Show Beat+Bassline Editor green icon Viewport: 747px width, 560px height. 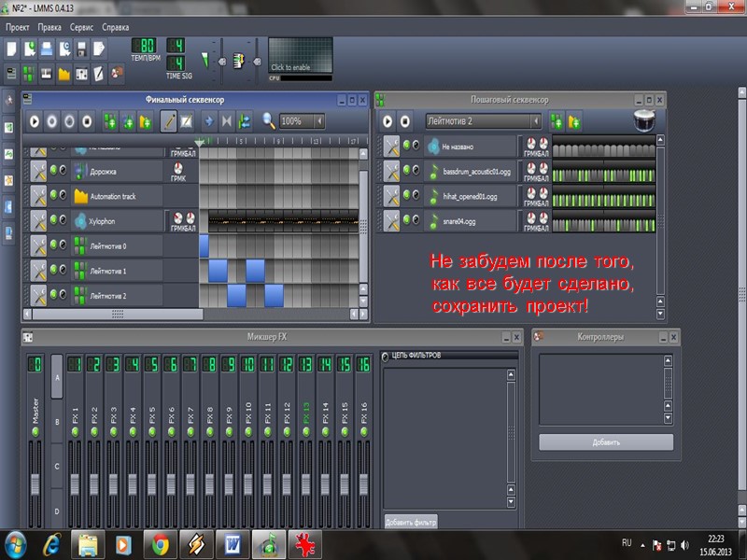pyautogui.click(x=29, y=74)
